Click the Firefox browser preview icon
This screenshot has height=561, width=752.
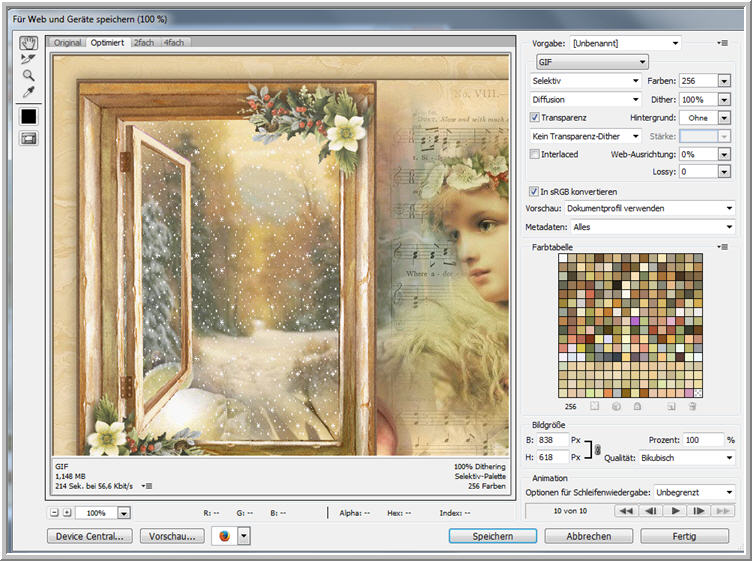[224, 536]
